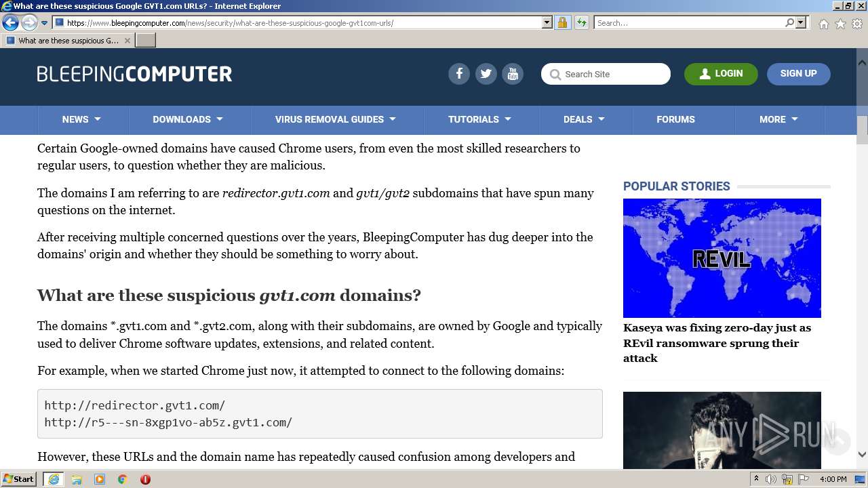The image size is (868, 488).
Task: Click the network tray icon
Action: point(787,479)
